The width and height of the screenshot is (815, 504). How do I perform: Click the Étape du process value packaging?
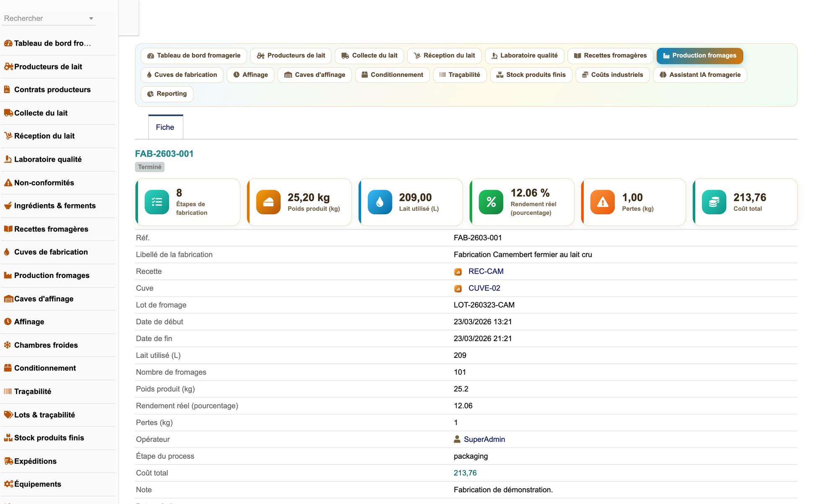[x=470, y=456]
